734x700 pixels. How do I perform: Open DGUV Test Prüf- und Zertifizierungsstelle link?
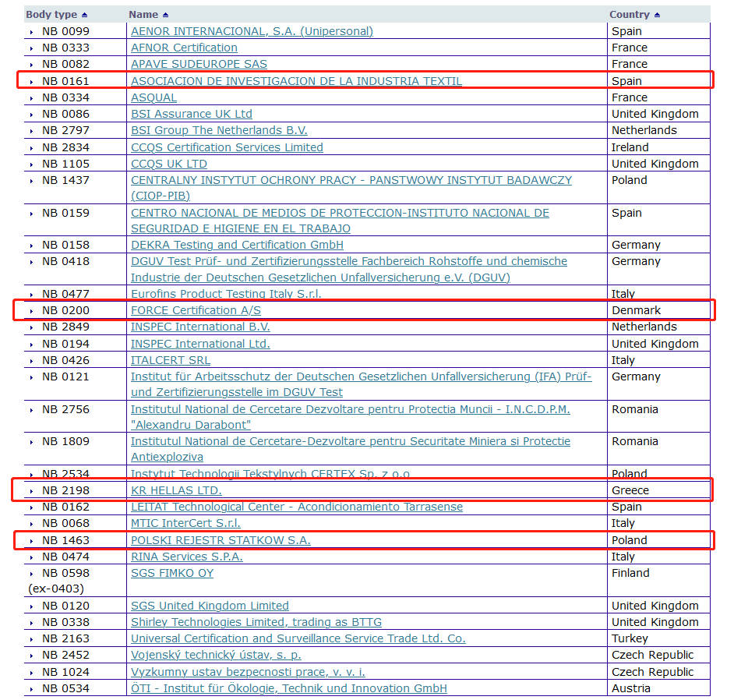[x=349, y=269]
